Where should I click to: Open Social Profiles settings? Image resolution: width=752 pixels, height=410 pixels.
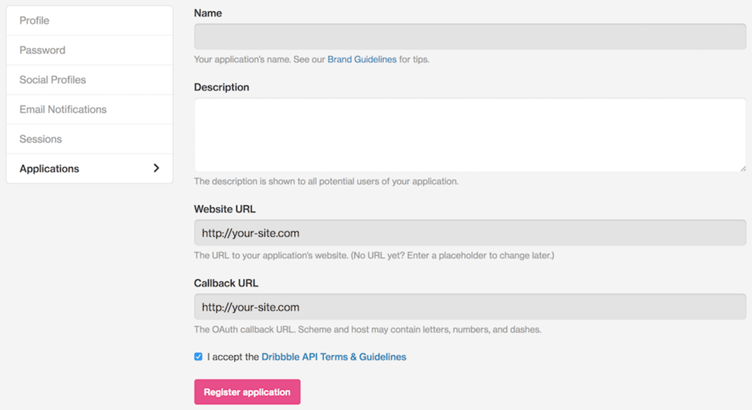(90, 80)
